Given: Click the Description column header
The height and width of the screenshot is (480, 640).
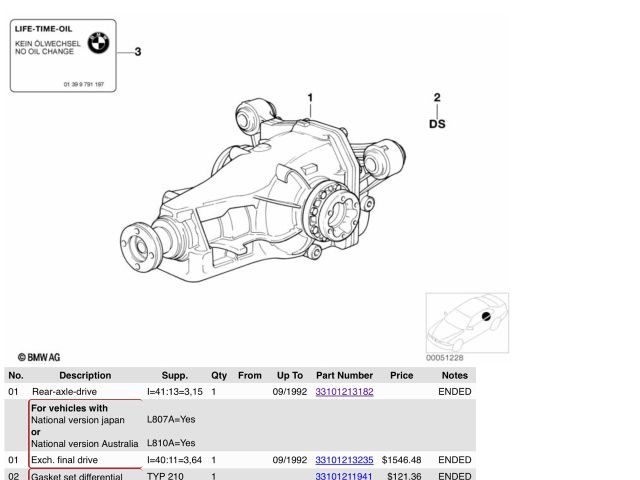Looking at the screenshot, I should coord(85,376).
